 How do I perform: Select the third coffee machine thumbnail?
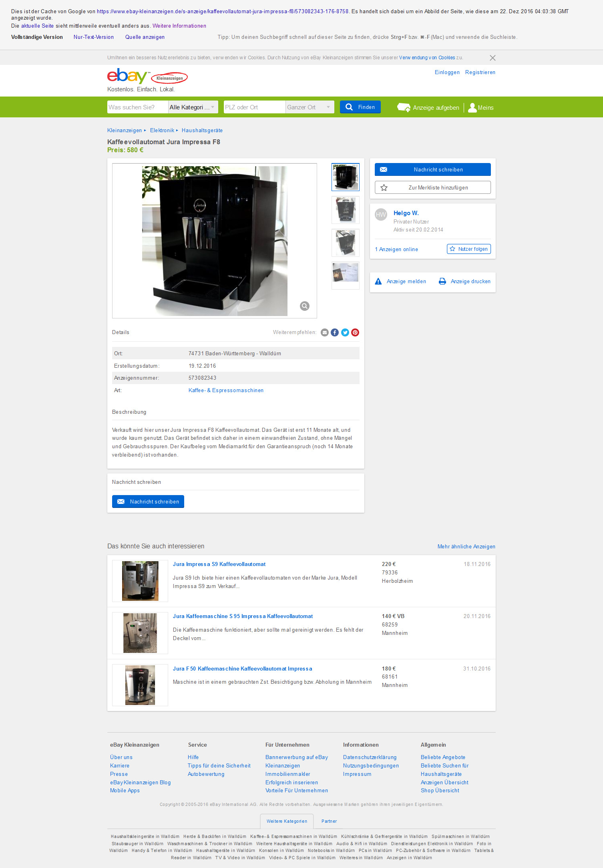346,243
